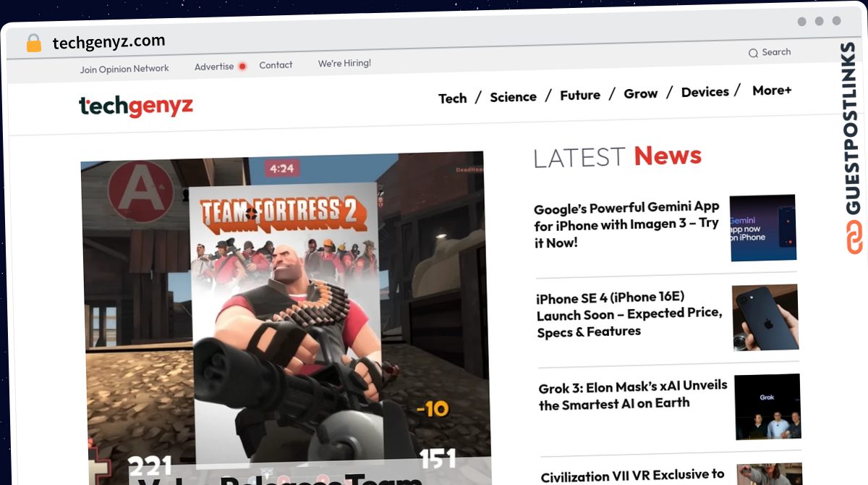Click the techgenyz.com address bar URL

pyautogui.click(x=109, y=42)
